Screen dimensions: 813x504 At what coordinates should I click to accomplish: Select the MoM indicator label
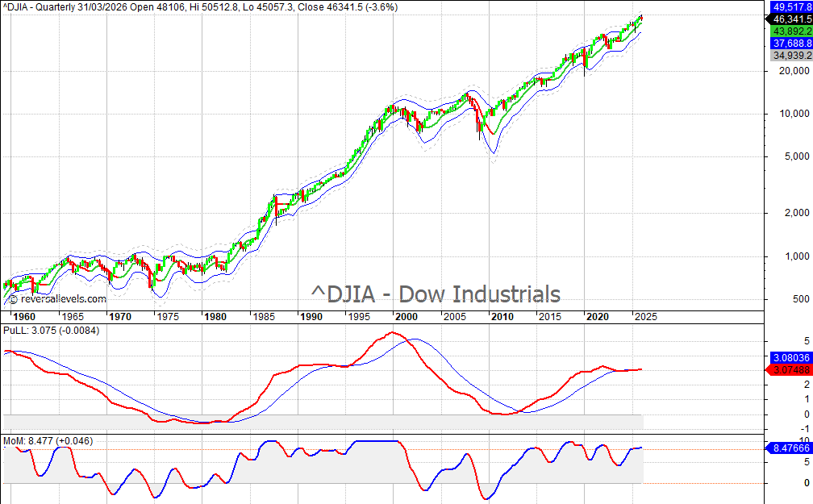pos(48,441)
